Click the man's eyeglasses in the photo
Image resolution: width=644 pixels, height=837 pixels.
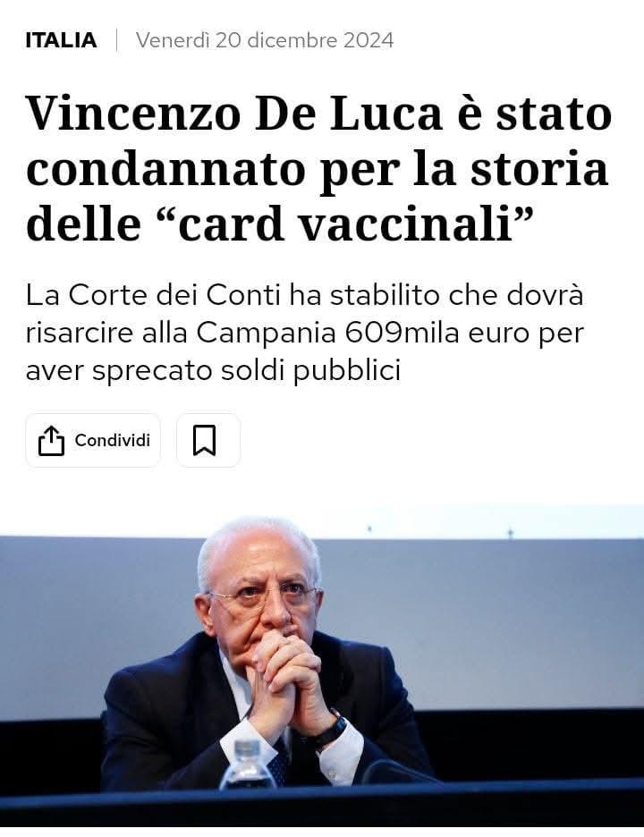point(263,597)
